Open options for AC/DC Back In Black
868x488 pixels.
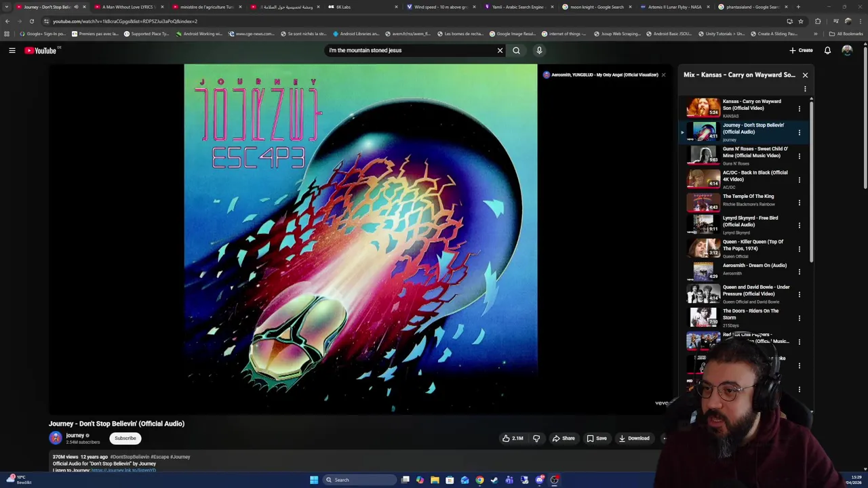click(x=799, y=180)
